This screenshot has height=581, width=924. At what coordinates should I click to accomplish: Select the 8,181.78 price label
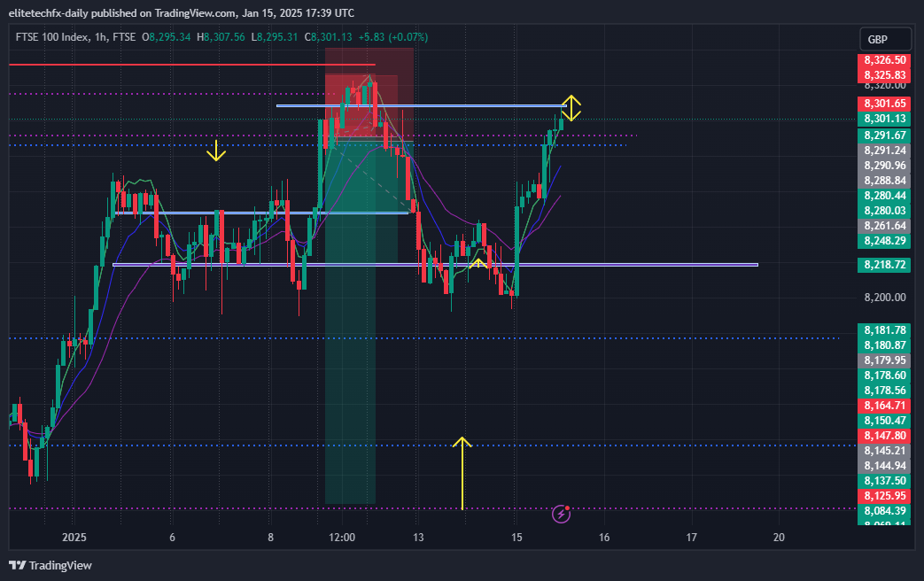[x=884, y=330]
